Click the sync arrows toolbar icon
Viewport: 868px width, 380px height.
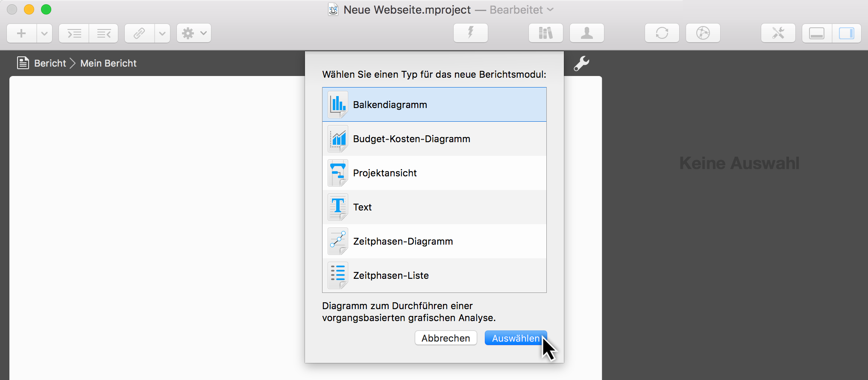coord(662,33)
